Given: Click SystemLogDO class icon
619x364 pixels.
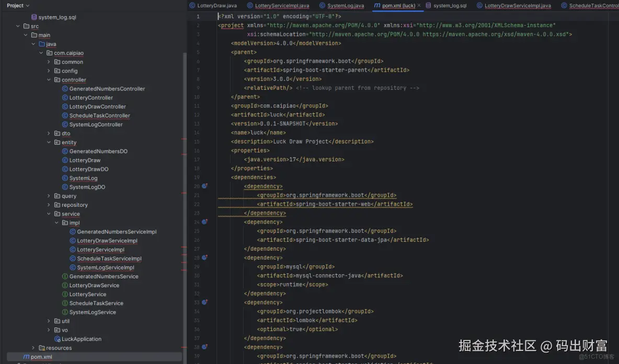Looking at the screenshot, I should 65,187.
